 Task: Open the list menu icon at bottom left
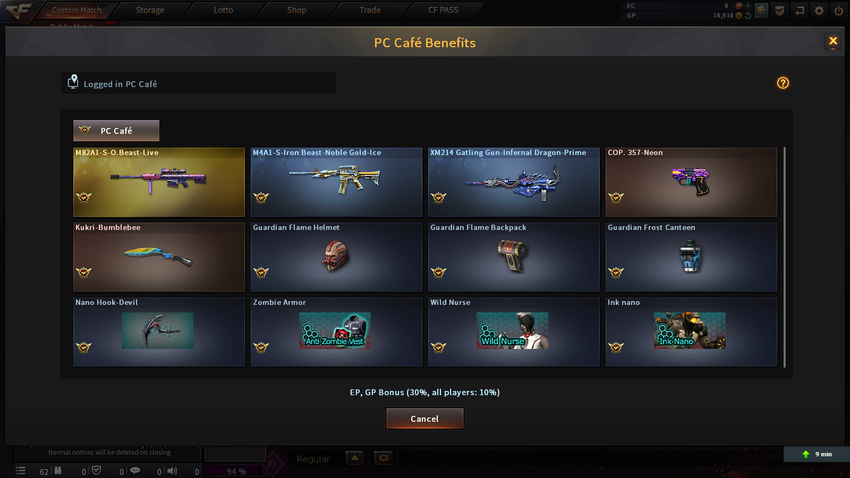pyautogui.click(x=21, y=471)
